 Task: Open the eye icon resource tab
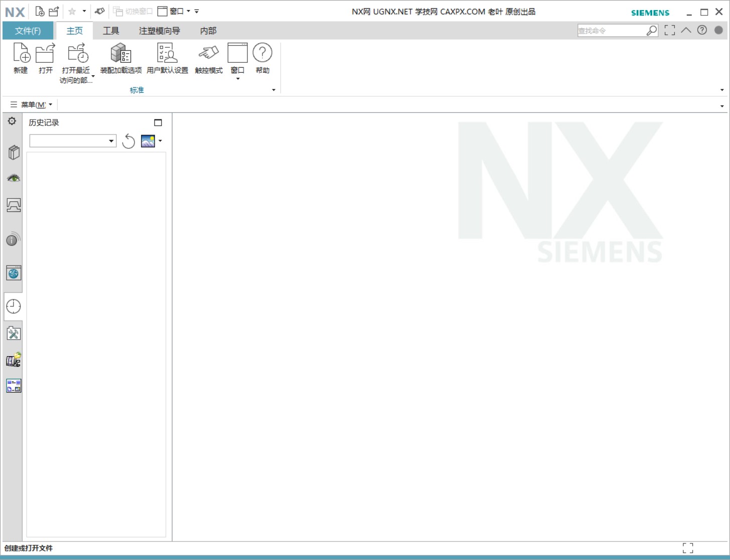pyautogui.click(x=14, y=178)
